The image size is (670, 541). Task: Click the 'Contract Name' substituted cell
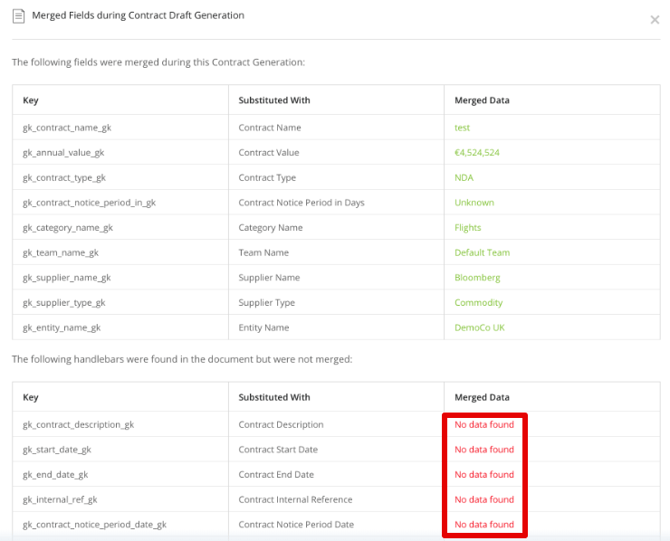(x=270, y=128)
